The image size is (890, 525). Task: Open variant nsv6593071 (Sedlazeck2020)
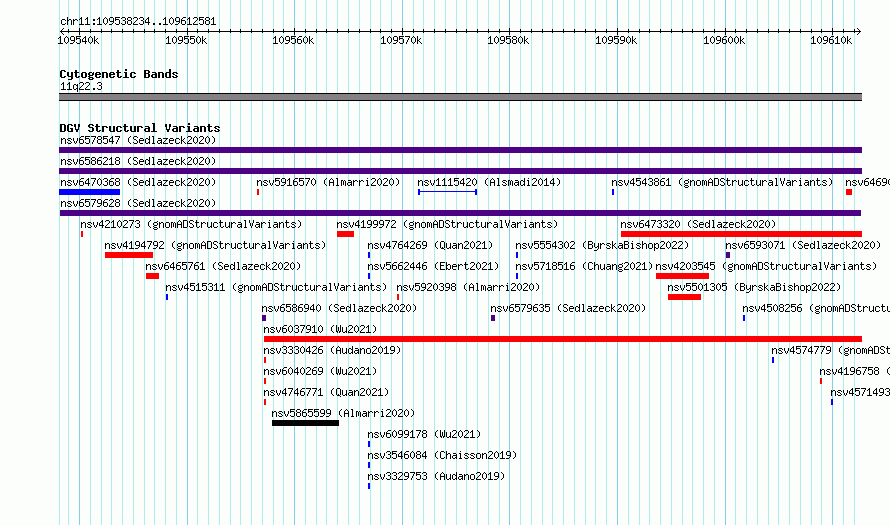[x=803, y=245]
